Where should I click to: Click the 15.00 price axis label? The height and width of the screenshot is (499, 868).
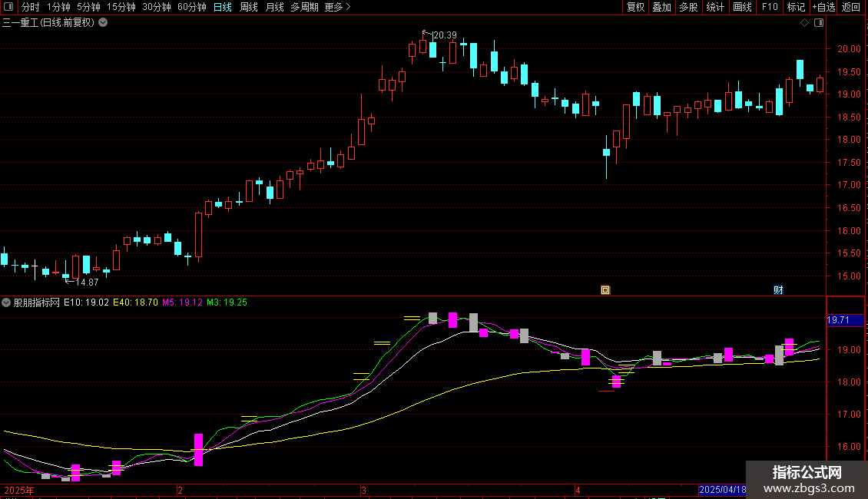click(849, 276)
